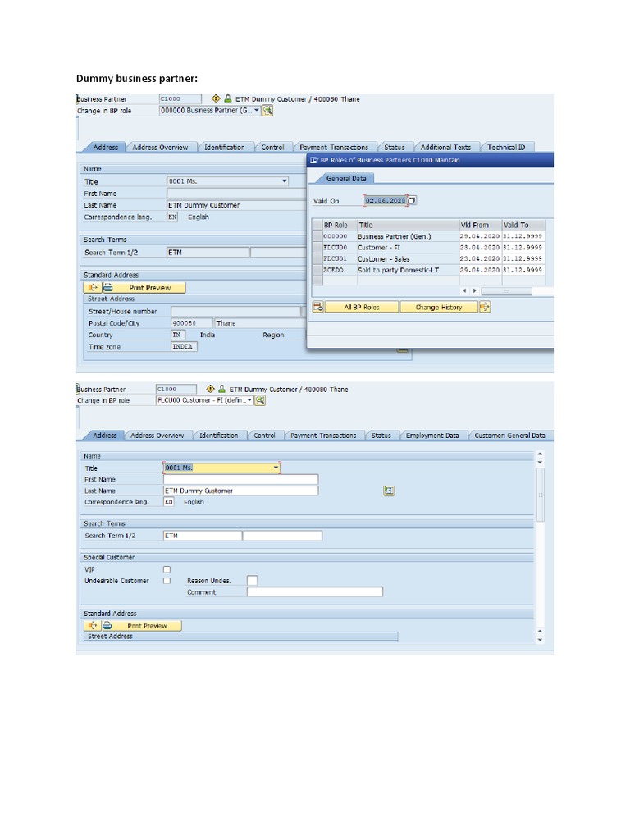Click arrow icon left of upper Print Preview
Screen dimensions: 630x840
pyautogui.click(x=93, y=288)
